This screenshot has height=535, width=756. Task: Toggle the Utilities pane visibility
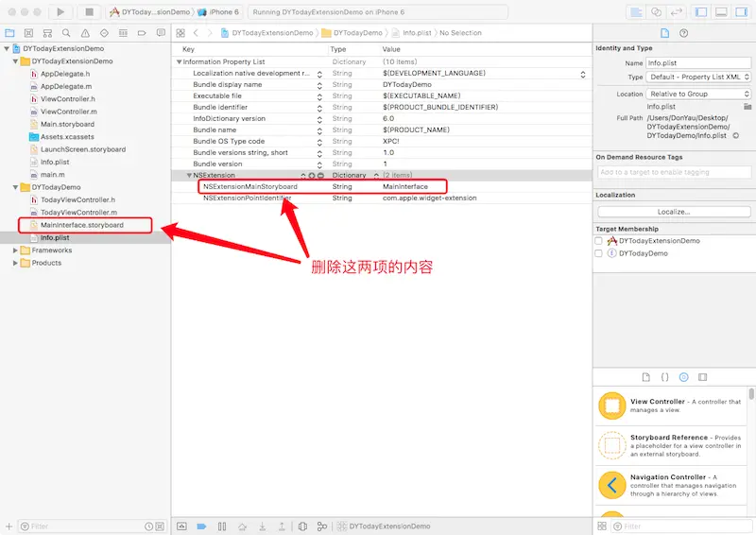[x=741, y=12]
